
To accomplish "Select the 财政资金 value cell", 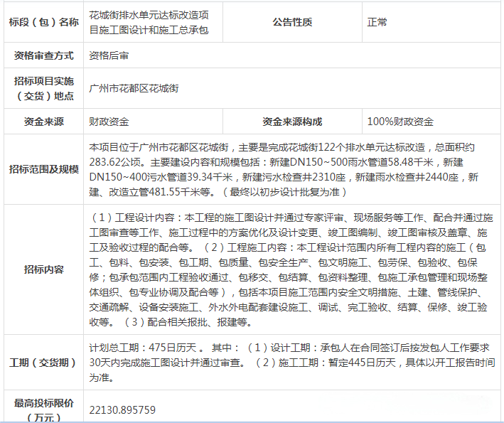I will tap(109, 122).
